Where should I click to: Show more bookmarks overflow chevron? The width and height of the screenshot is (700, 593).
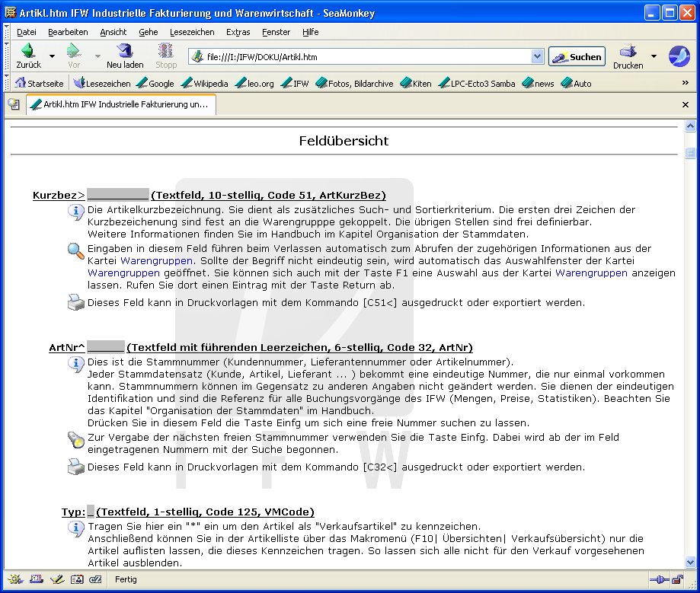tap(686, 84)
